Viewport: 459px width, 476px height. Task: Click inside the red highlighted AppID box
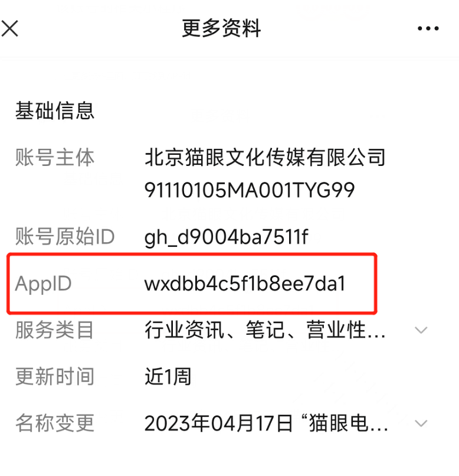tap(192, 283)
